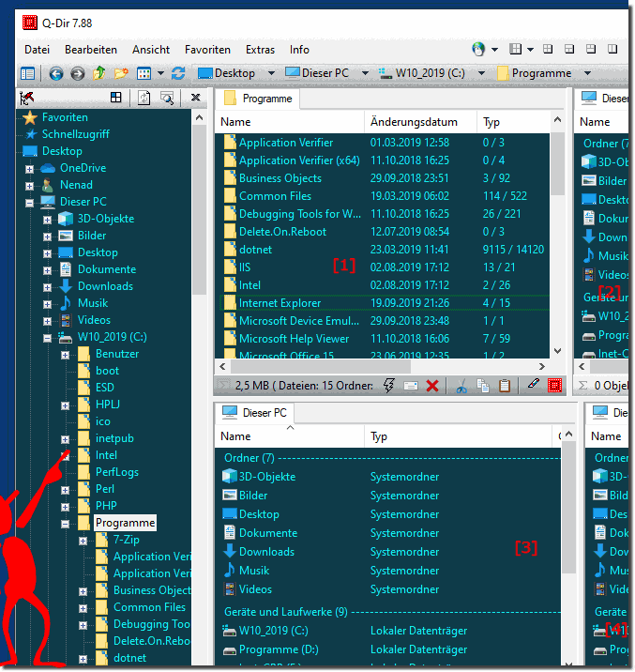Screen dimensions: 635x672
Task: Click the grid icon in the tree panel header
Action: [115, 98]
